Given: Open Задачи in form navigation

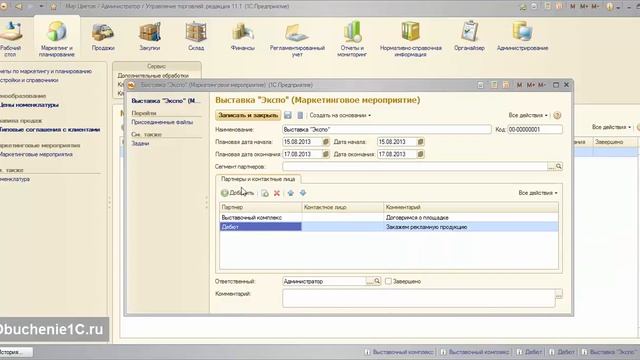Looking at the screenshot, I should [x=140, y=143].
